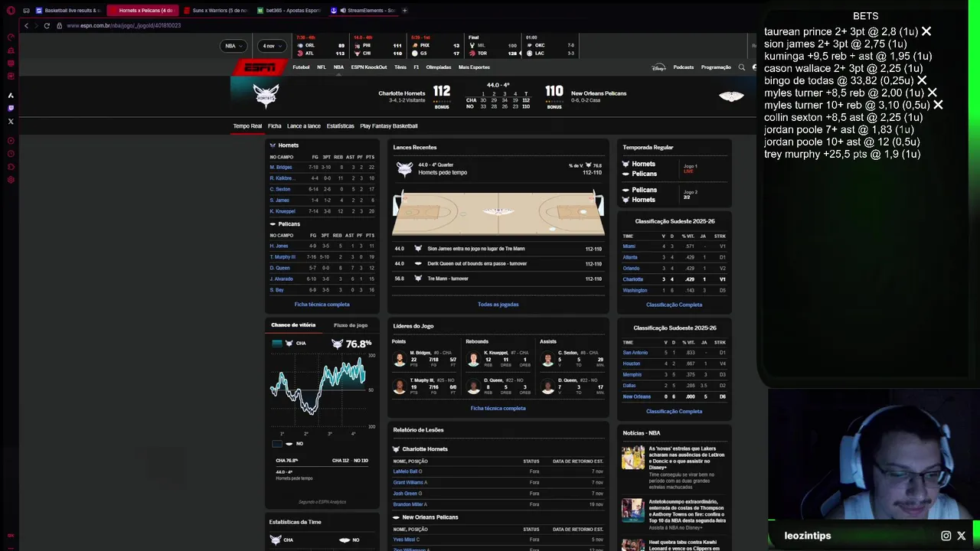Select the Hornets x Pelicans browser tab

143,11
